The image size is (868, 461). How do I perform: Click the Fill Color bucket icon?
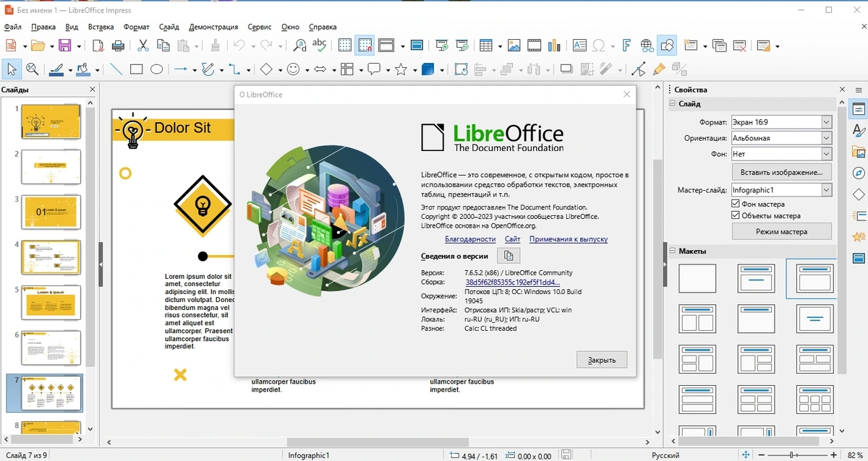pyautogui.click(x=84, y=69)
